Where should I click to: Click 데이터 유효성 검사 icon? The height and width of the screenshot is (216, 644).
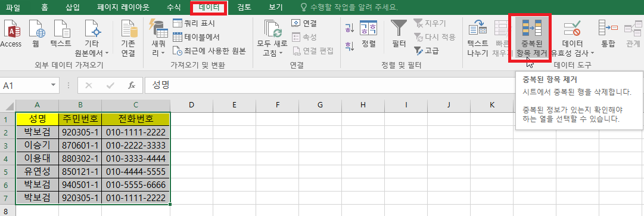point(572,38)
